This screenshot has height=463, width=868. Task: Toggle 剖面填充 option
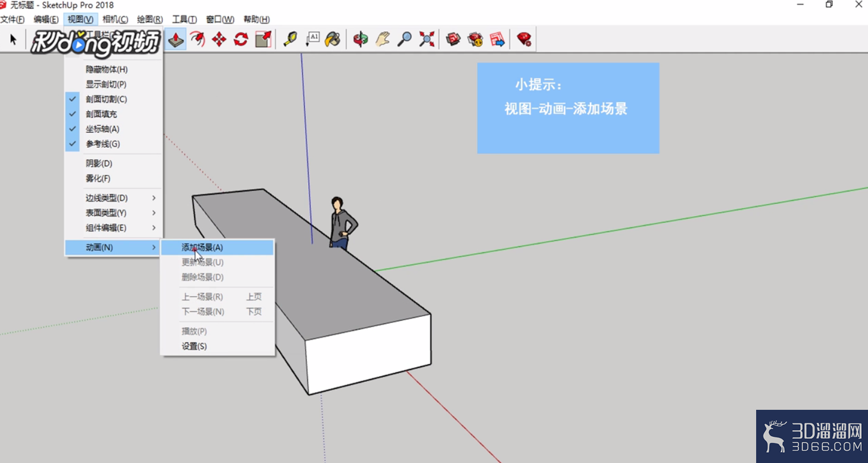(114, 114)
